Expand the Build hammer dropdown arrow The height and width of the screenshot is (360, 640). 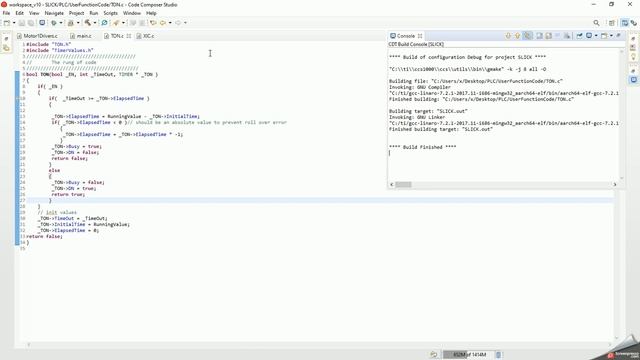[95, 23]
